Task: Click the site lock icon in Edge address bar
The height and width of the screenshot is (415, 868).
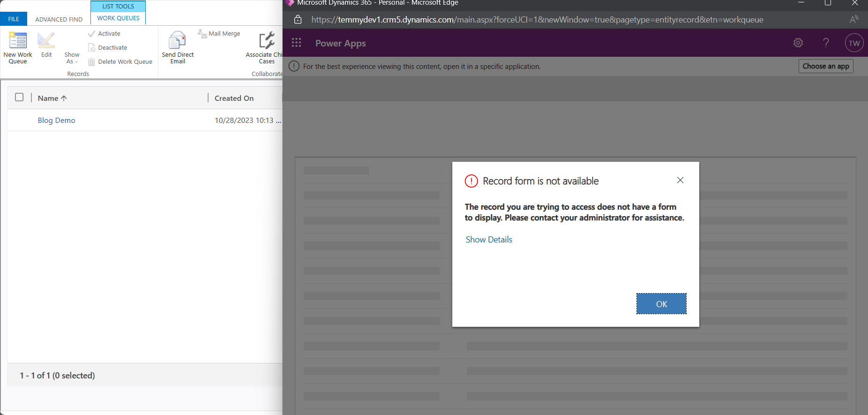Action: (x=298, y=20)
